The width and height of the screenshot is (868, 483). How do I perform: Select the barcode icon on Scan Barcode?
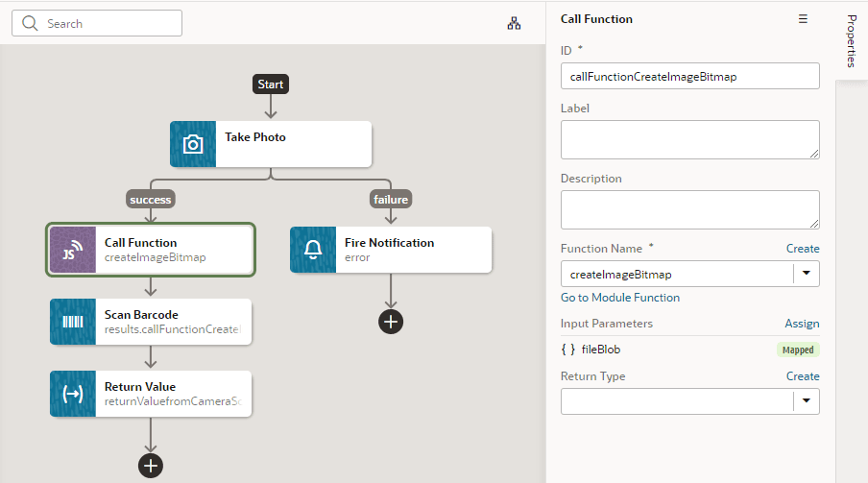coord(73,322)
